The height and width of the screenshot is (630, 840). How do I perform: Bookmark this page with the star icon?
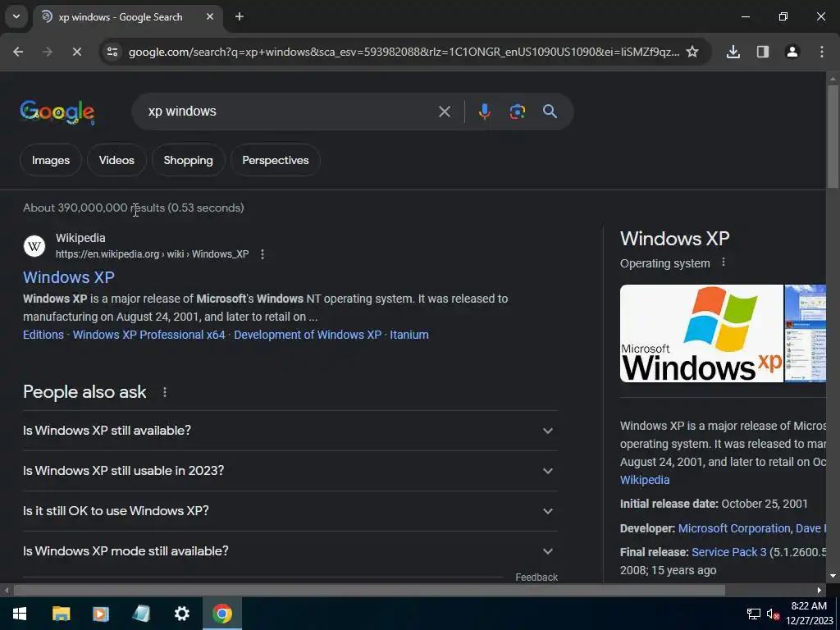coord(692,52)
